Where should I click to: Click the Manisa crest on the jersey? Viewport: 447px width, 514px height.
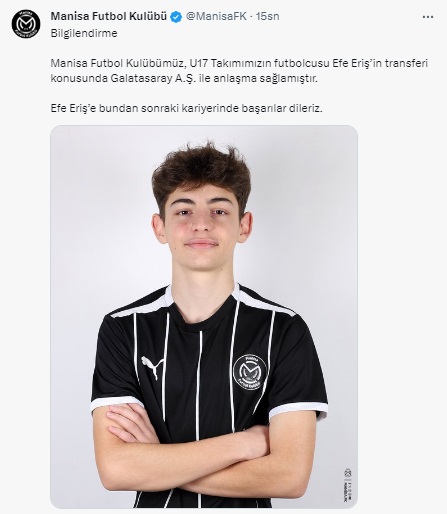point(250,372)
